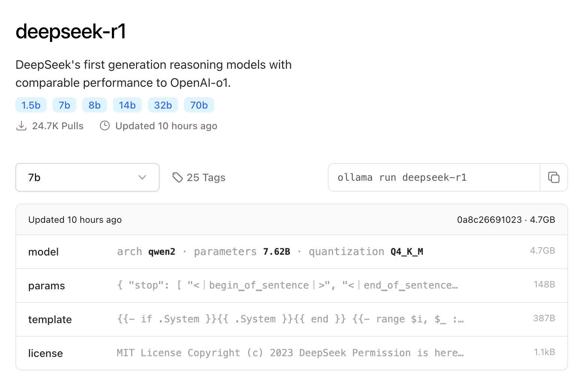Click the 0a8c26691023 digest hash
The height and width of the screenshot is (384, 588).
pyautogui.click(x=489, y=220)
